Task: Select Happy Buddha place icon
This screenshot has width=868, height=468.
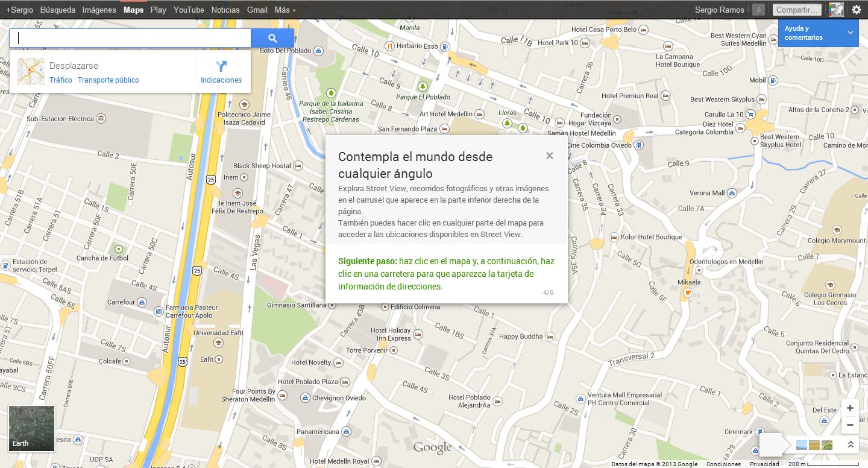Action: tap(549, 337)
